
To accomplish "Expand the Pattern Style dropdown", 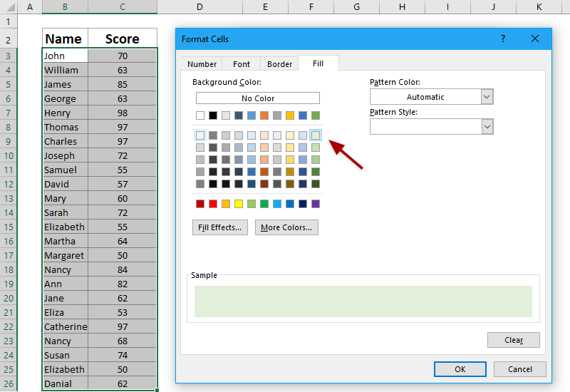I will [x=487, y=126].
